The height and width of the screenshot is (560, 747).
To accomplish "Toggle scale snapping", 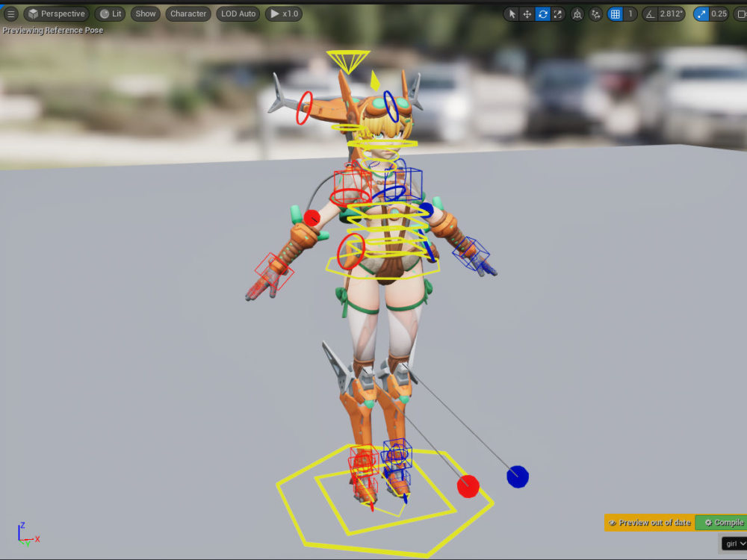I will click(701, 13).
